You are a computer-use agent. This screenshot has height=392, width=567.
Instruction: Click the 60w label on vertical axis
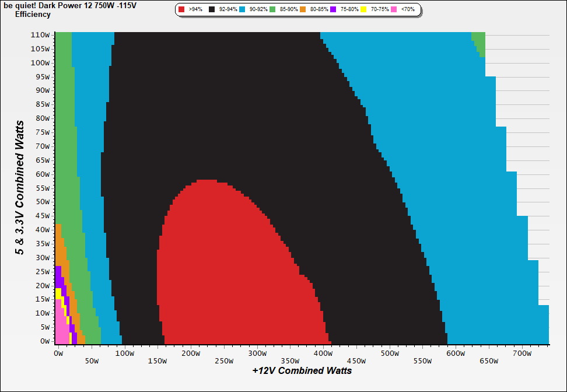point(42,174)
